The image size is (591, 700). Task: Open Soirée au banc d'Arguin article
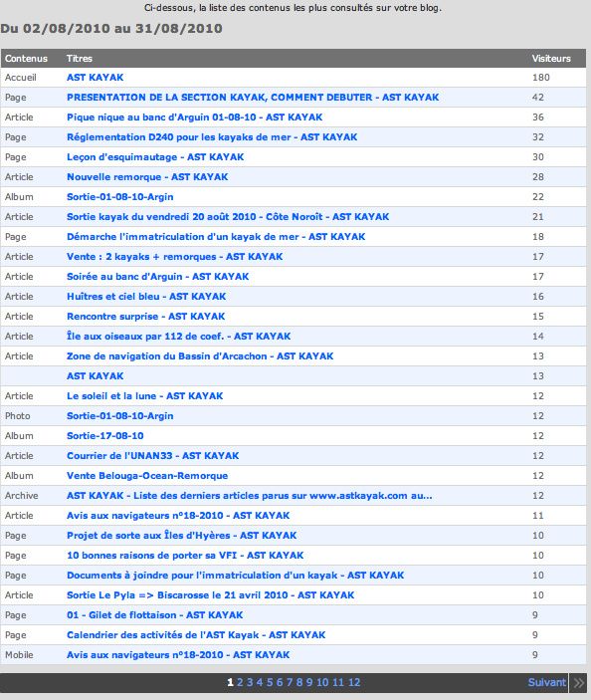tap(158, 277)
